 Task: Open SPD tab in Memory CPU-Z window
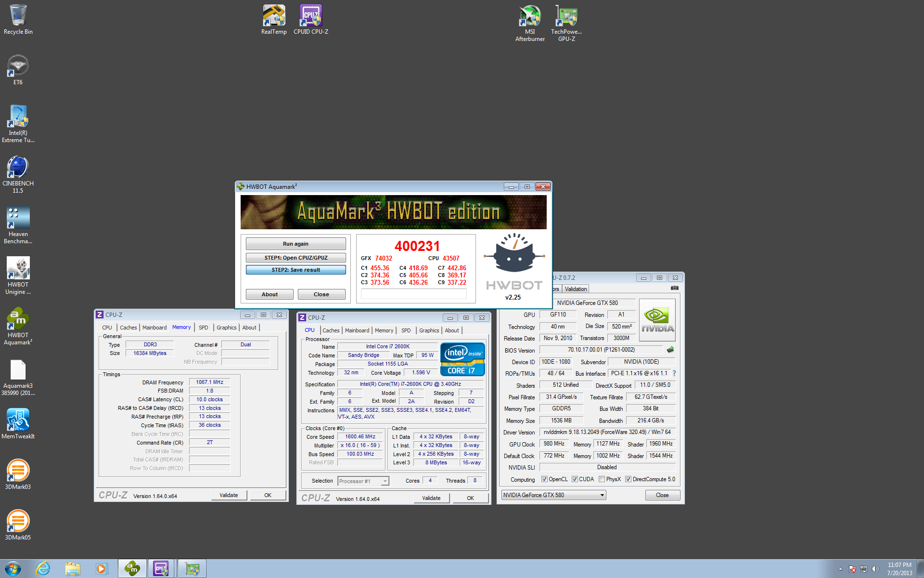pos(204,328)
